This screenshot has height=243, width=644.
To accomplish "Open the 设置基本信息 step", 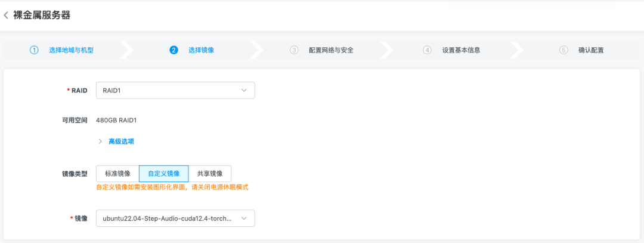I will coord(461,50).
